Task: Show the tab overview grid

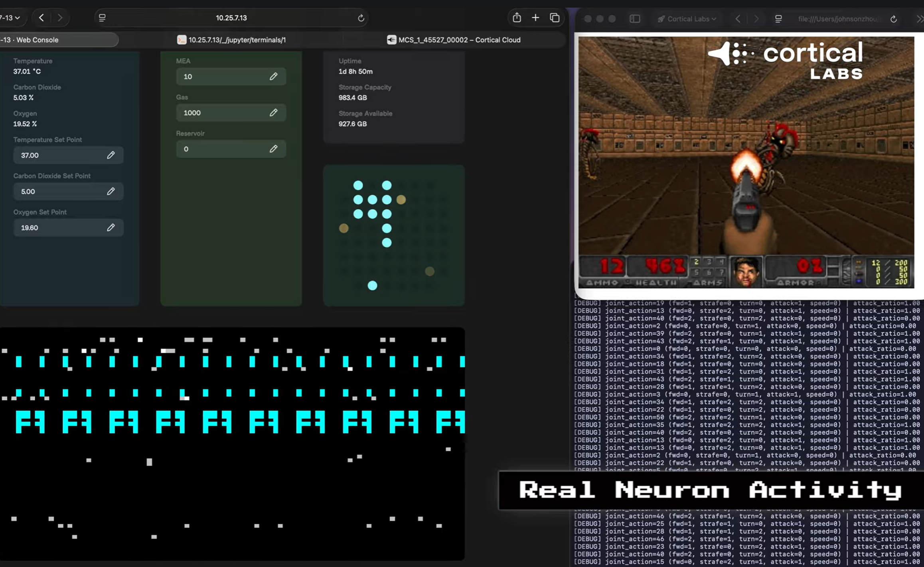Action: tap(555, 18)
